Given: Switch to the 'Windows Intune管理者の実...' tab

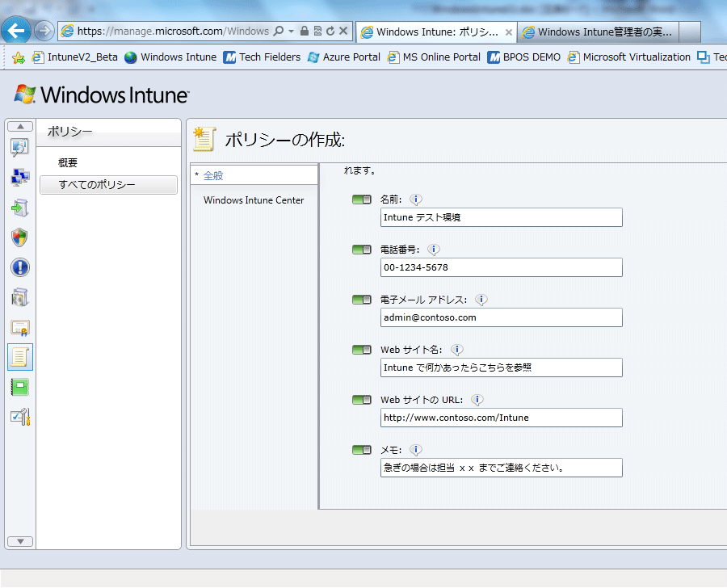Looking at the screenshot, I should tap(598, 32).
